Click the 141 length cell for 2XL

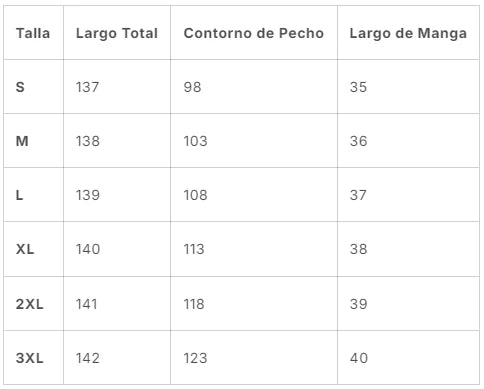click(87, 304)
